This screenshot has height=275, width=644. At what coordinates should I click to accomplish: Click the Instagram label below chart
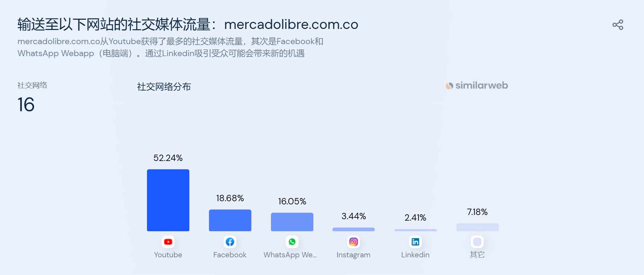pyautogui.click(x=354, y=255)
